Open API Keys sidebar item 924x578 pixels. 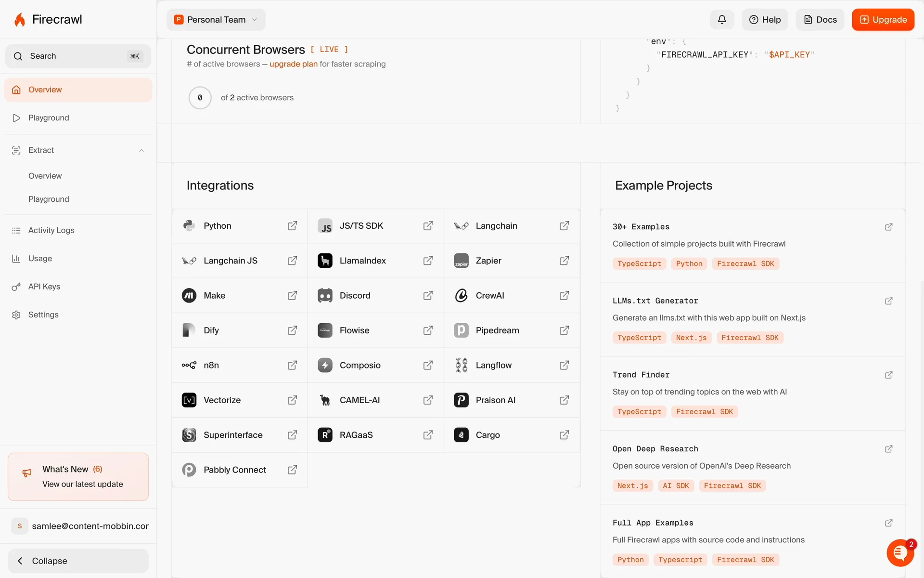point(44,287)
